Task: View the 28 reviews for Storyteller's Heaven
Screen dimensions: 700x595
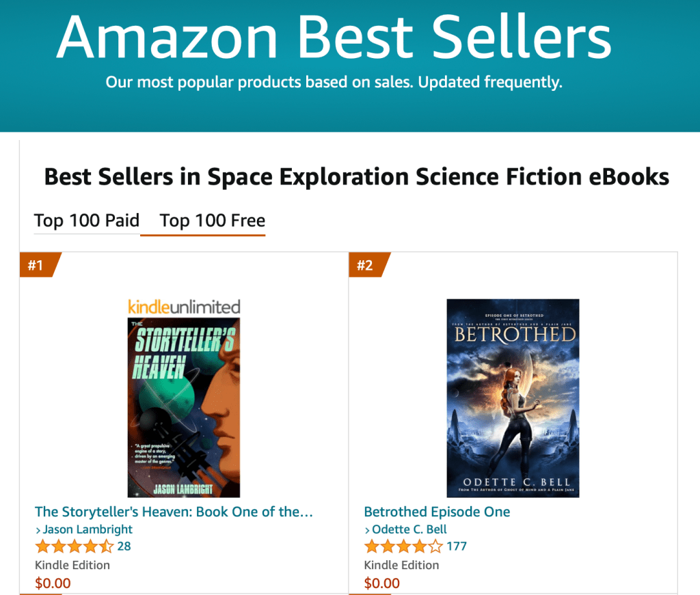Action: pyautogui.click(x=124, y=546)
